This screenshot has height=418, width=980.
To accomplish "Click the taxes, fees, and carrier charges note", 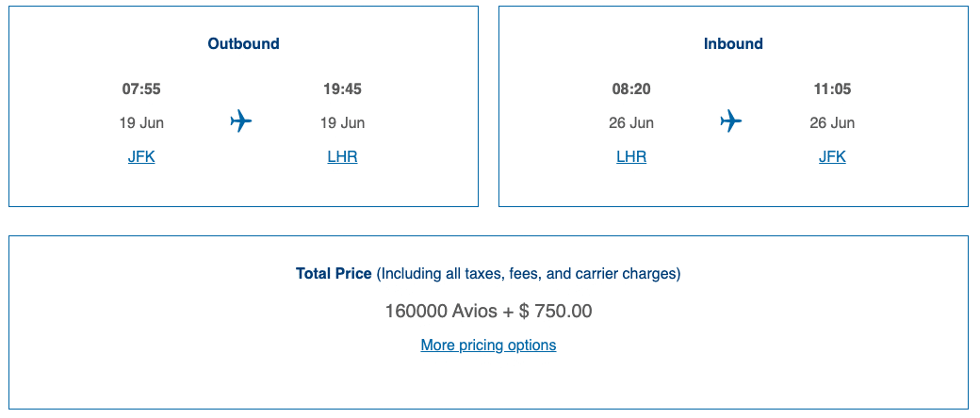I will [529, 274].
